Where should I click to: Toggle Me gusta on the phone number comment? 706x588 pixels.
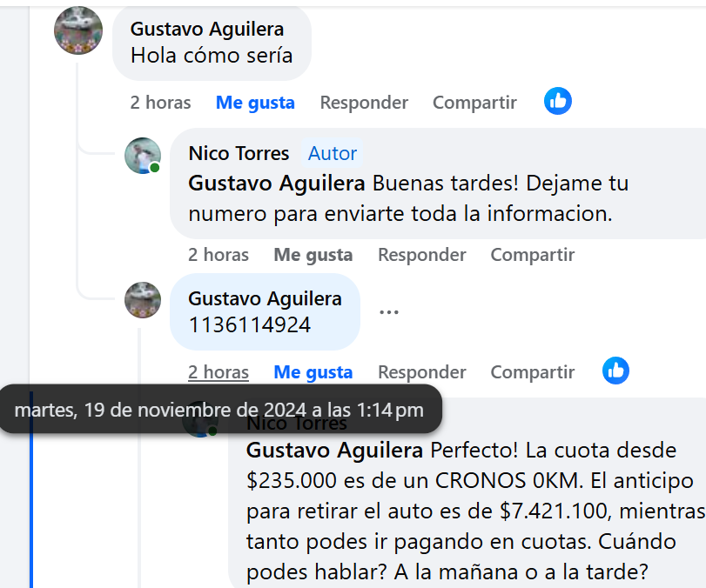coord(313,372)
